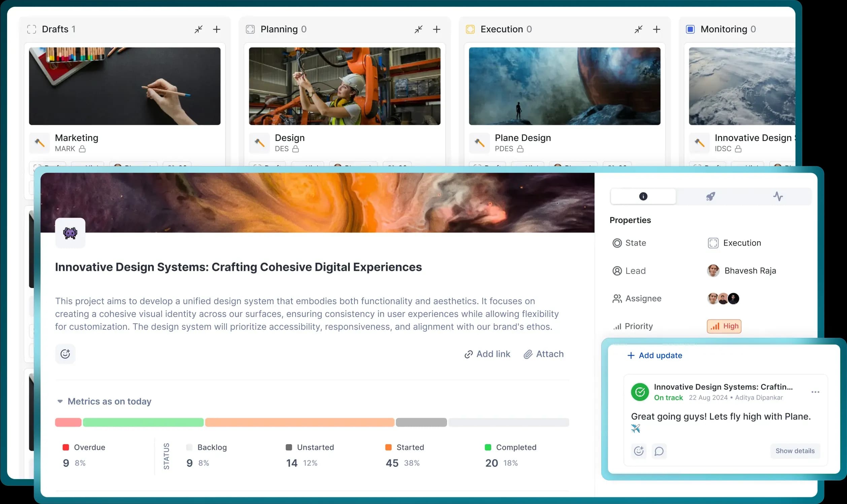Switch to the rocket updates tab
This screenshot has width=847, height=504.
coord(710,196)
